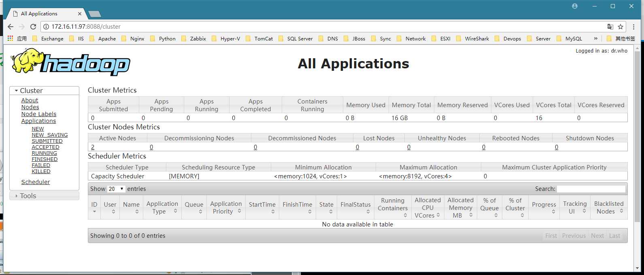
Task: Filter applications by KILLED state
Action: pyautogui.click(x=41, y=171)
